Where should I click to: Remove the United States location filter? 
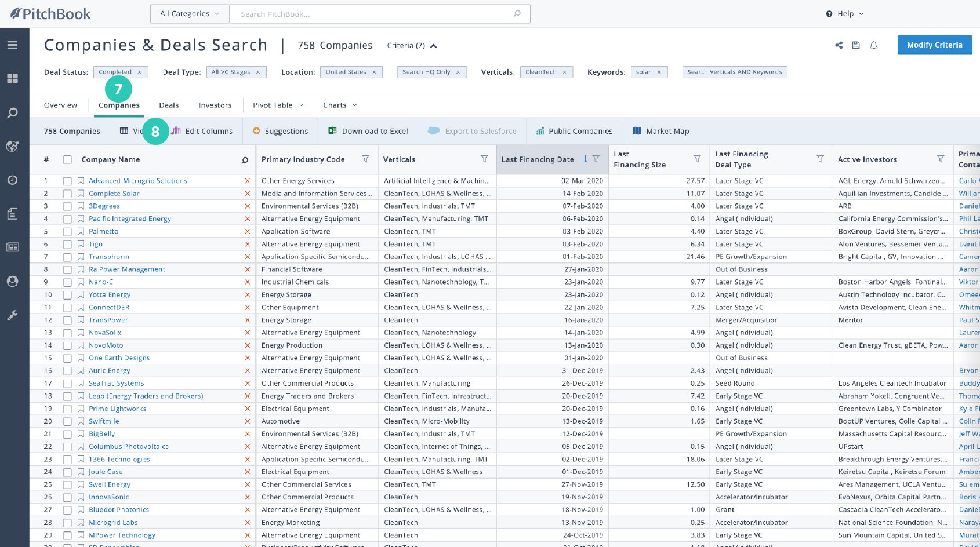pyautogui.click(x=374, y=72)
